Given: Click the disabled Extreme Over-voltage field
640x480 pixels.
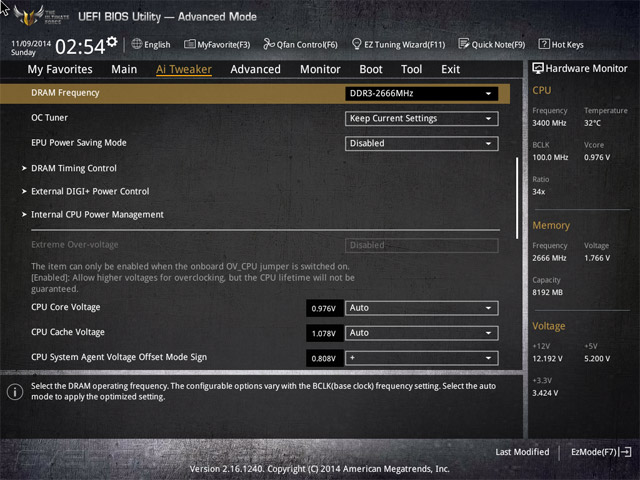Looking at the screenshot, I should pyautogui.click(x=422, y=245).
